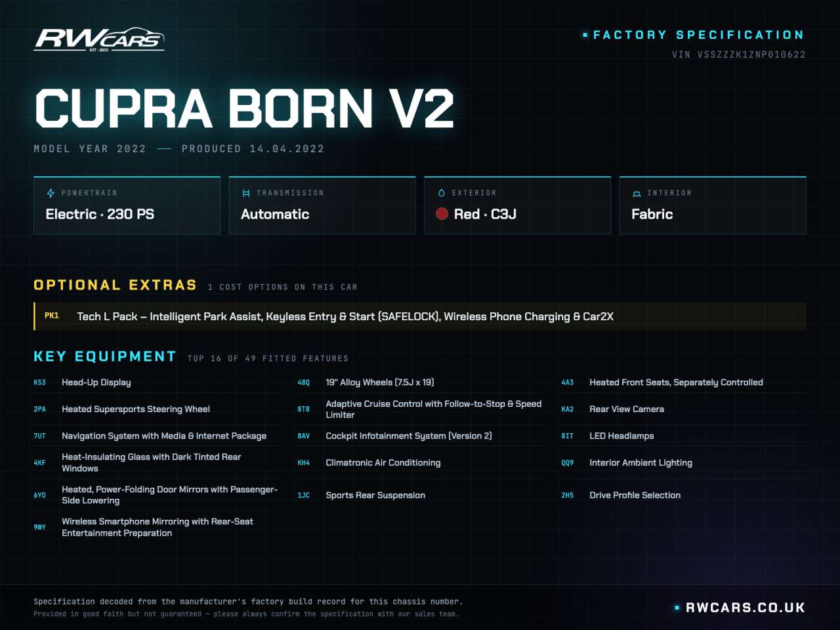
Task: Click Heated Supersports Steering Wheel entry
Action: pyautogui.click(x=136, y=409)
